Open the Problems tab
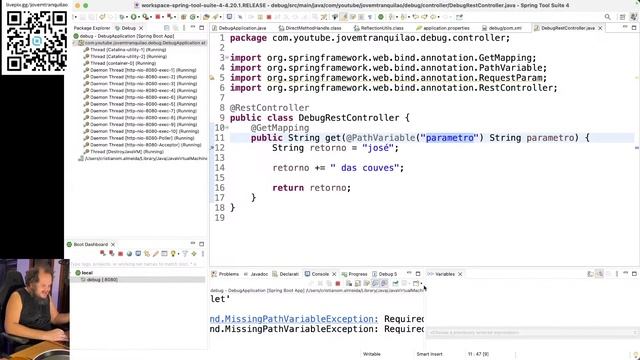This screenshot has height=360, width=640. pyautogui.click(x=225, y=274)
